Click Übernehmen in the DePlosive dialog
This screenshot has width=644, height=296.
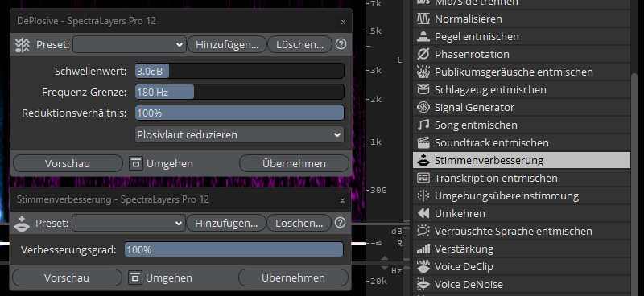click(294, 163)
